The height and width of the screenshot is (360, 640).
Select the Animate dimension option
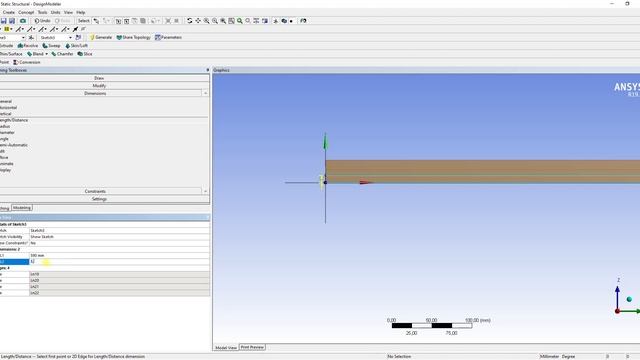click(7, 164)
